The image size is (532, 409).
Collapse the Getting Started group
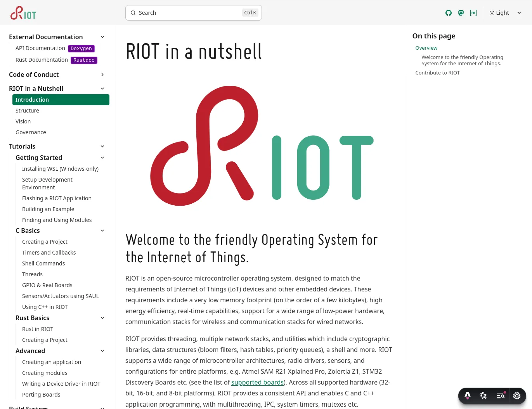[102, 158]
